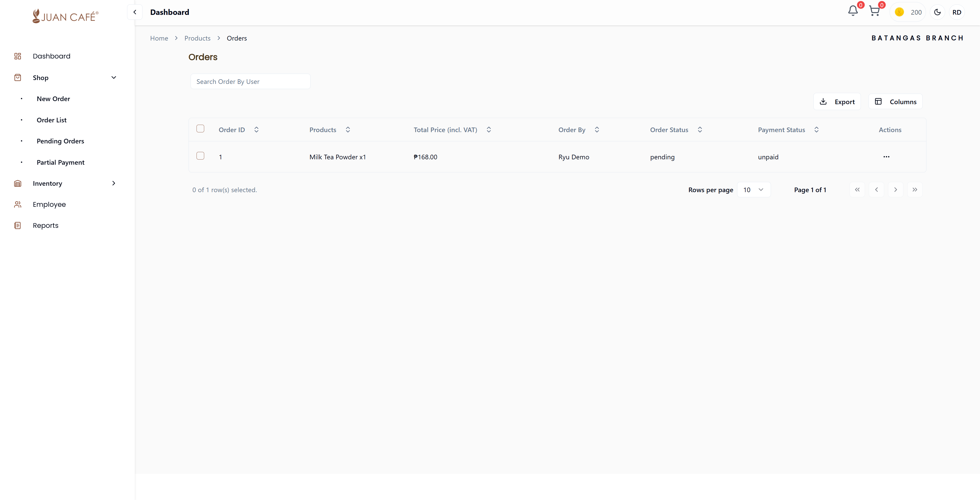Go to the last page arrow
Screen dimensions: 980x500
point(915,190)
